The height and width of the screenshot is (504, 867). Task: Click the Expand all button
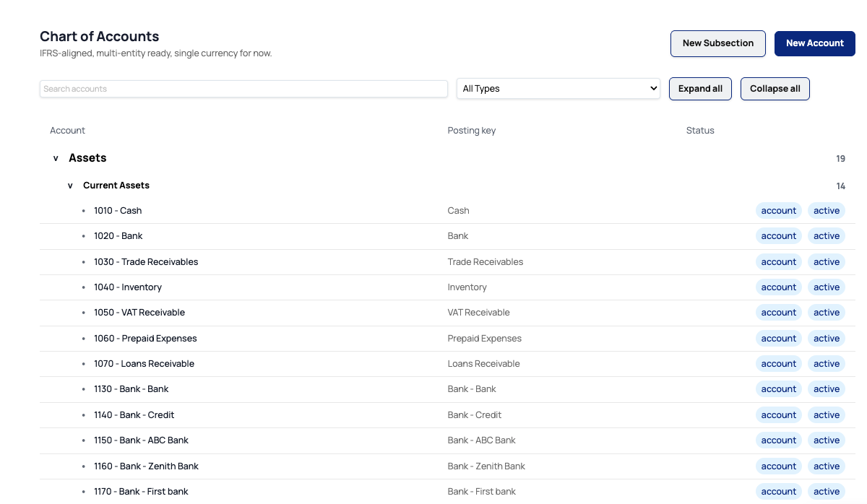(700, 88)
